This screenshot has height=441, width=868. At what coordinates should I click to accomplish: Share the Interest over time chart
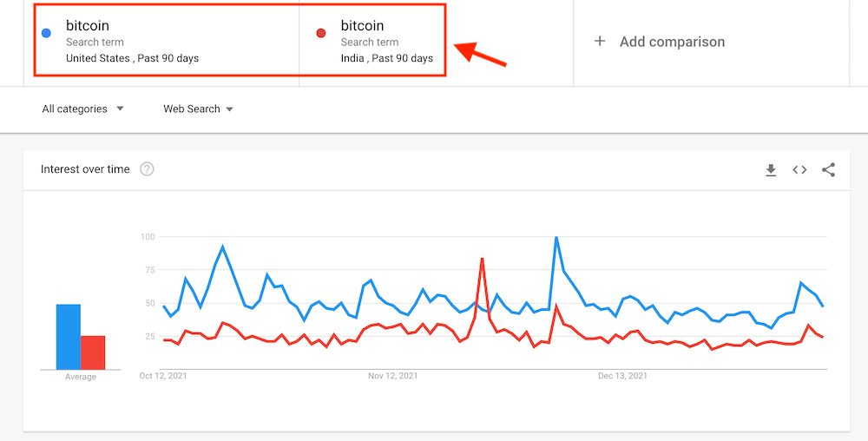pos(828,170)
